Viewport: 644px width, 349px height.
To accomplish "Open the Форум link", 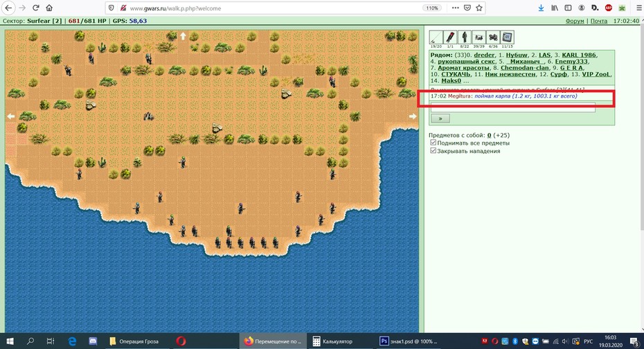I will click(575, 21).
